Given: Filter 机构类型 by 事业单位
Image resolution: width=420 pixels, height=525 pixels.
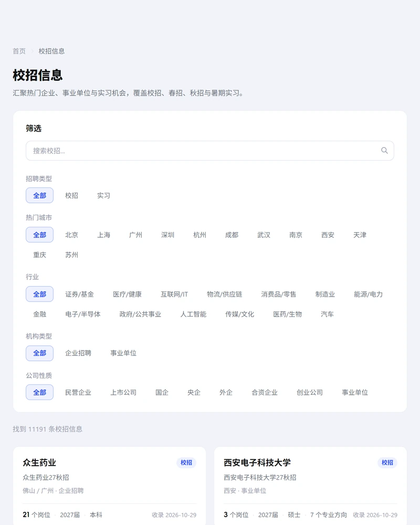Looking at the screenshot, I should (123, 353).
